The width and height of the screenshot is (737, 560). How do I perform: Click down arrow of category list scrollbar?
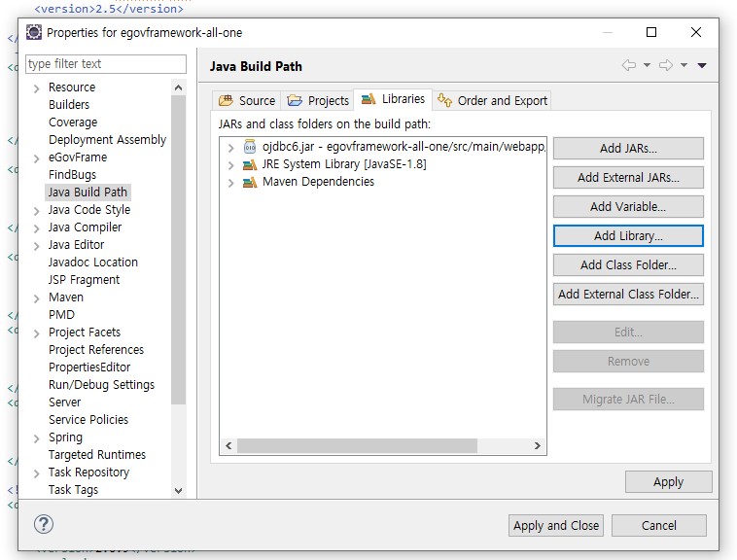click(178, 491)
